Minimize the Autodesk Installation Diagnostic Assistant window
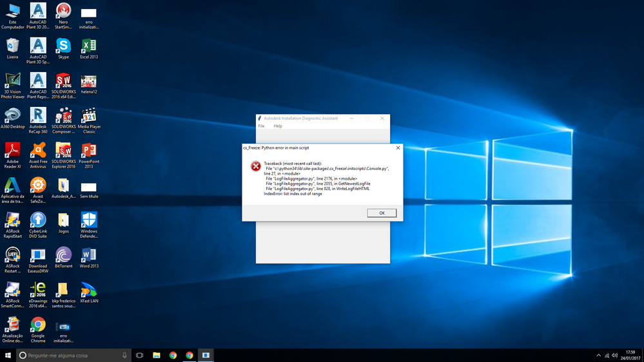 click(x=351, y=119)
